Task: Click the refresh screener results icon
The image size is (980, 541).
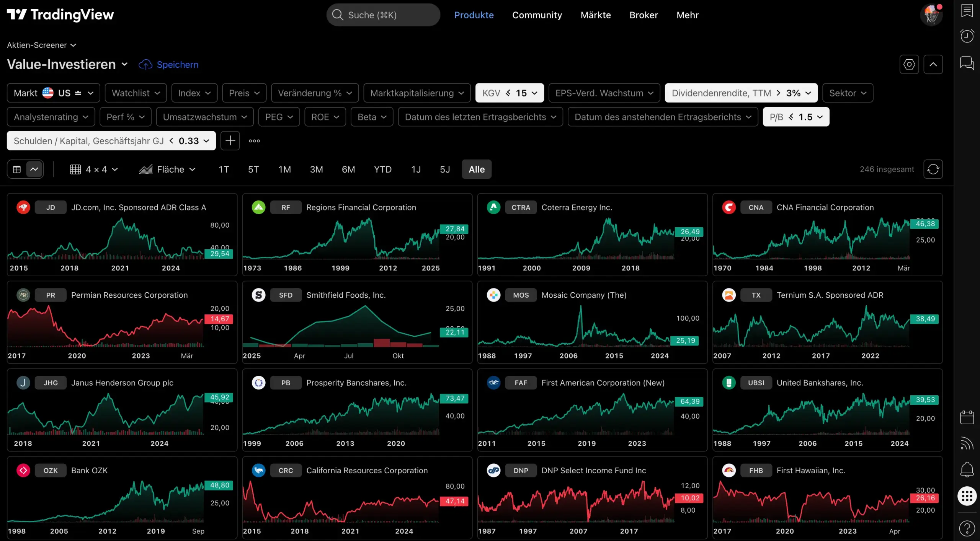Action: tap(933, 169)
